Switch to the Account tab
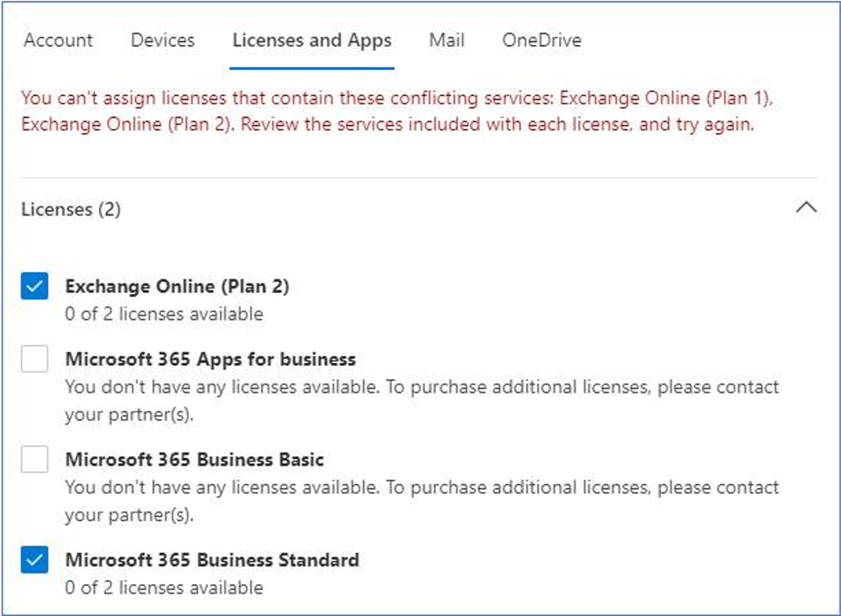The height and width of the screenshot is (616, 841). pyautogui.click(x=58, y=40)
